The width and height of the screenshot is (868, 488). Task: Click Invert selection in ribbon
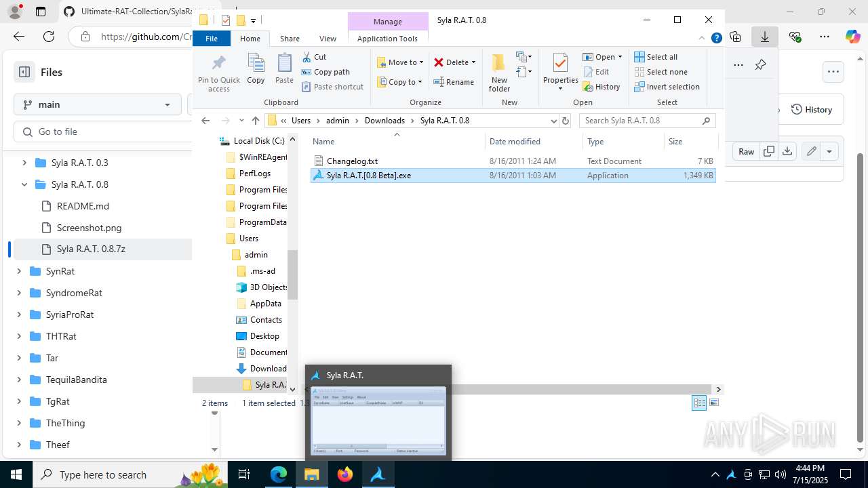pos(667,87)
